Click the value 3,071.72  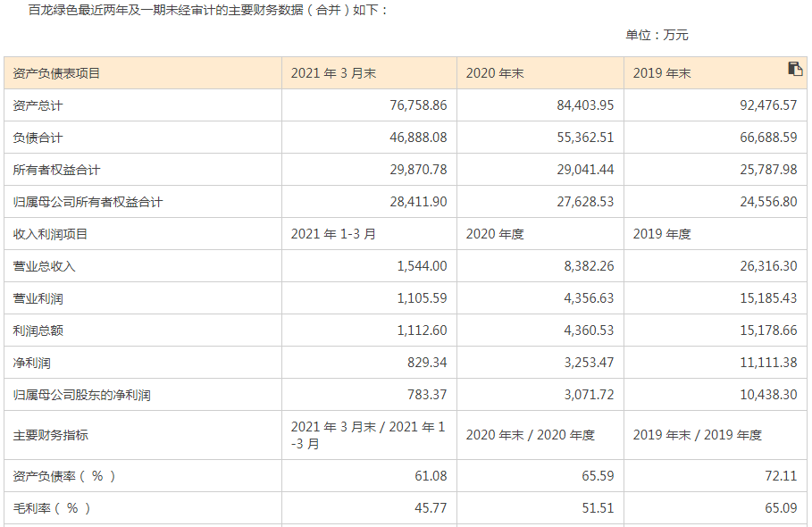coord(589,394)
